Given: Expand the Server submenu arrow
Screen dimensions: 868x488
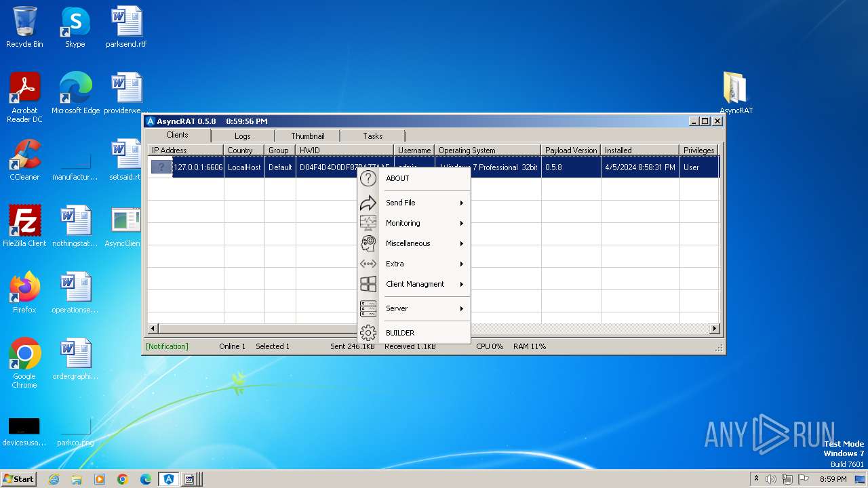Looking at the screenshot, I should tap(462, 308).
